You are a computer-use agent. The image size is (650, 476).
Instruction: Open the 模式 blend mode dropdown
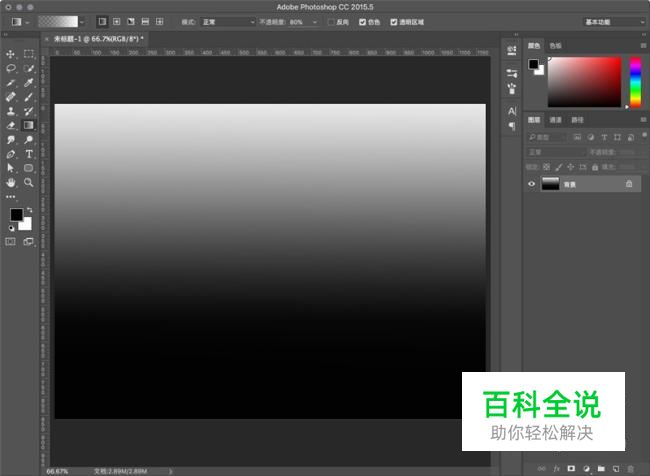click(226, 21)
